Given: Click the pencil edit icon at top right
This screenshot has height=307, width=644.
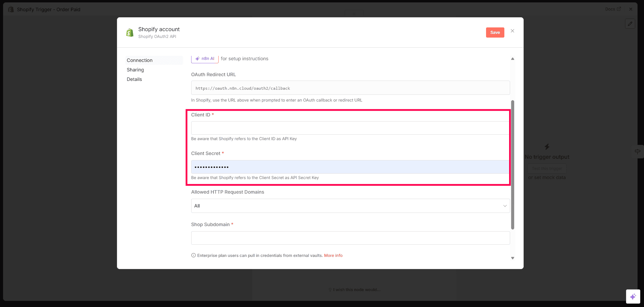Looking at the screenshot, I should point(630,24).
